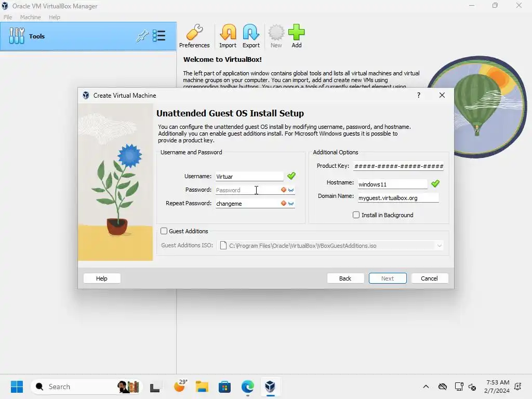Click the VirtualBox taskbar icon
Image resolution: width=532 pixels, height=399 pixels.
point(270,387)
